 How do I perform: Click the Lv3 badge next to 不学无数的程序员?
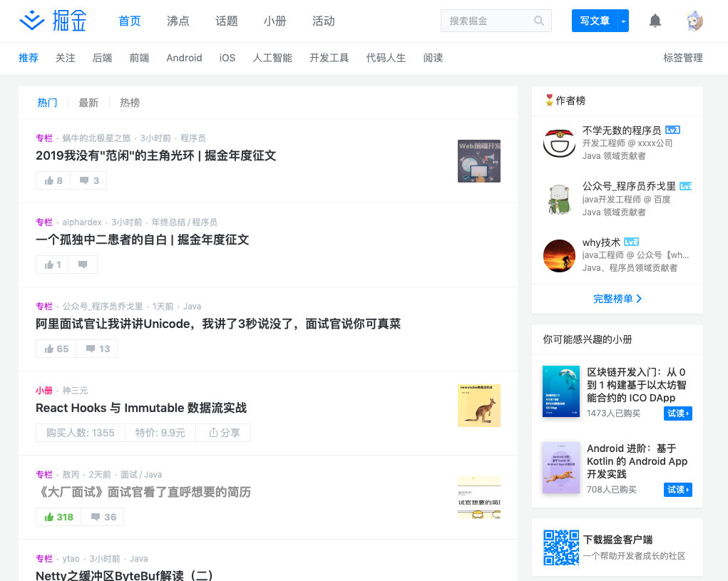point(673,130)
